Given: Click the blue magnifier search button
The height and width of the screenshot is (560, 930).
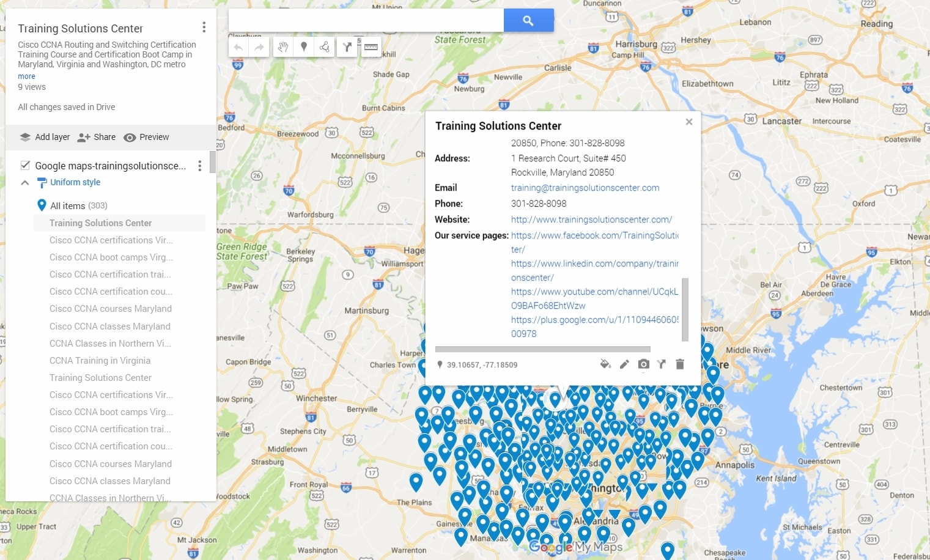Looking at the screenshot, I should coord(528,20).
